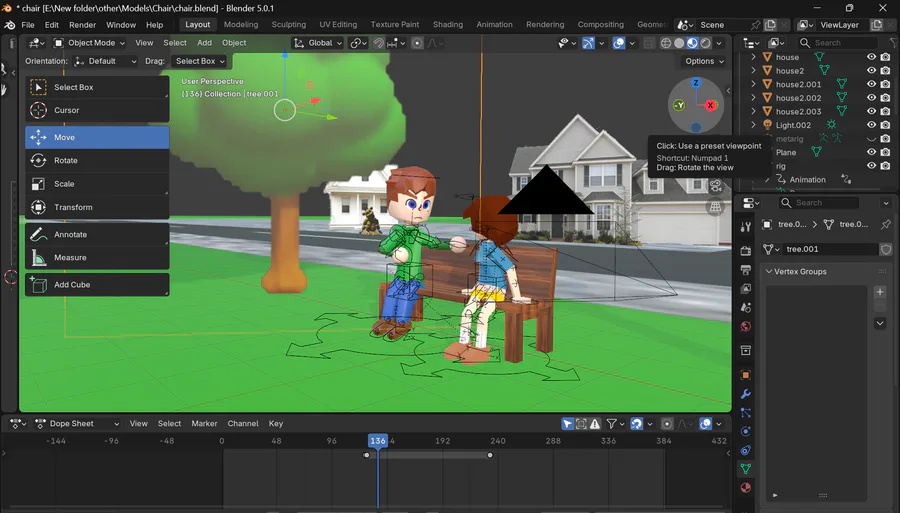Click frame 240 on the timeline ruler
The image size is (900, 513).
[498, 440]
